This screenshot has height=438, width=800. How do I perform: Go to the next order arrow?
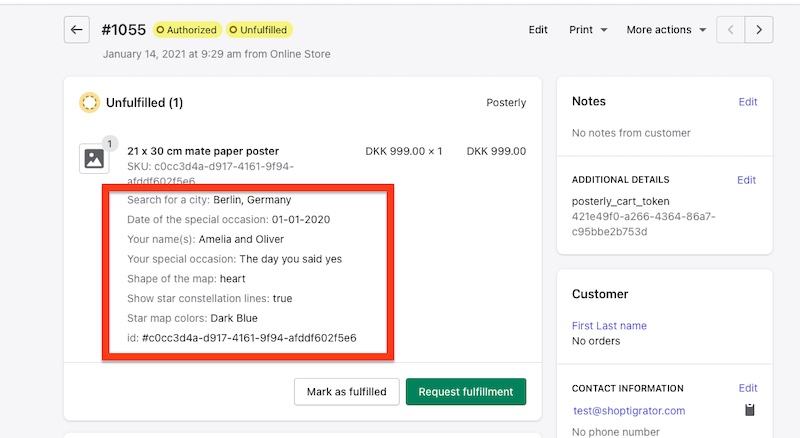[x=759, y=30]
